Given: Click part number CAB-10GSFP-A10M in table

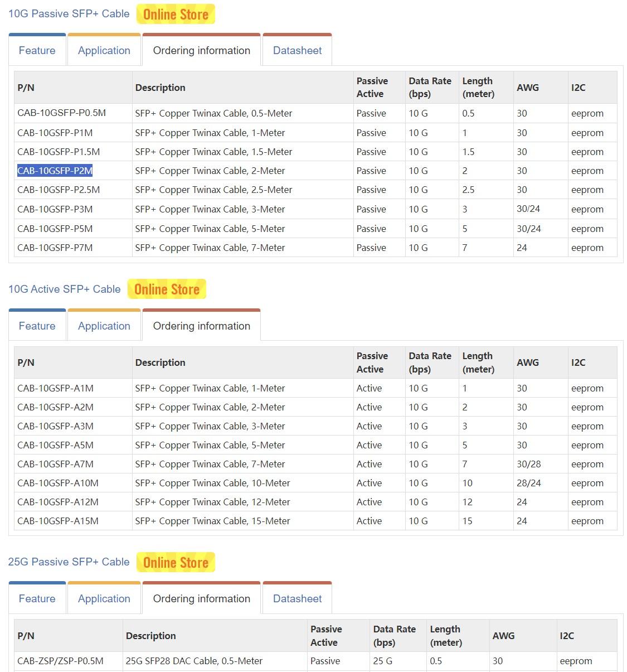Looking at the screenshot, I should (x=58, y=484).
